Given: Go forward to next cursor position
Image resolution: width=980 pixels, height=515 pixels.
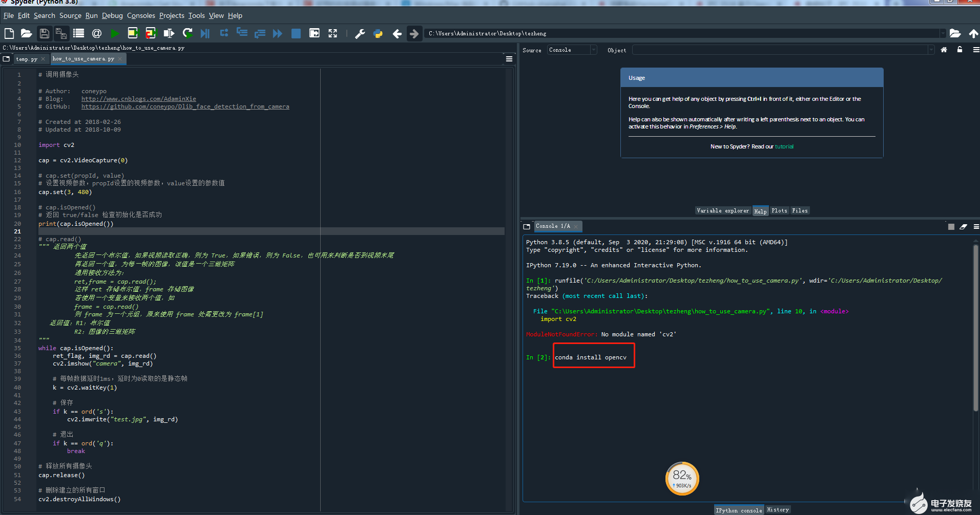Looking at the screenshot, I should [414, 34].
